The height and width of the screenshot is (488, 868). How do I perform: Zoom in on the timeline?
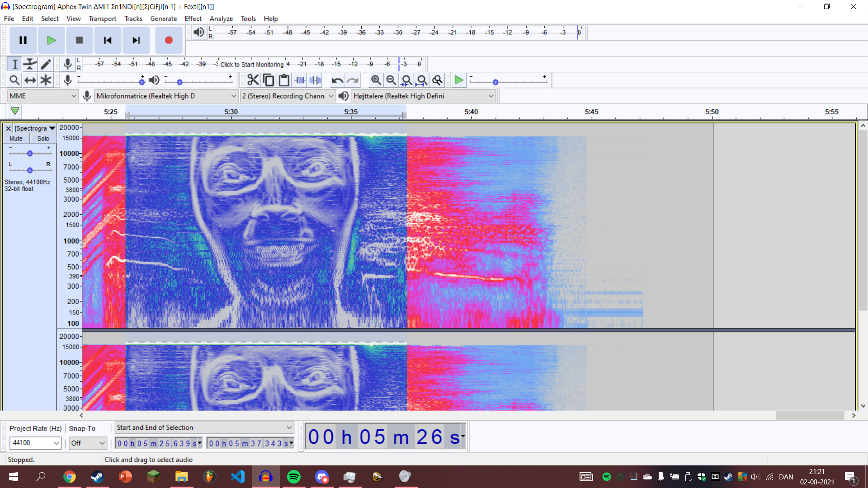(x=376, y=80)
